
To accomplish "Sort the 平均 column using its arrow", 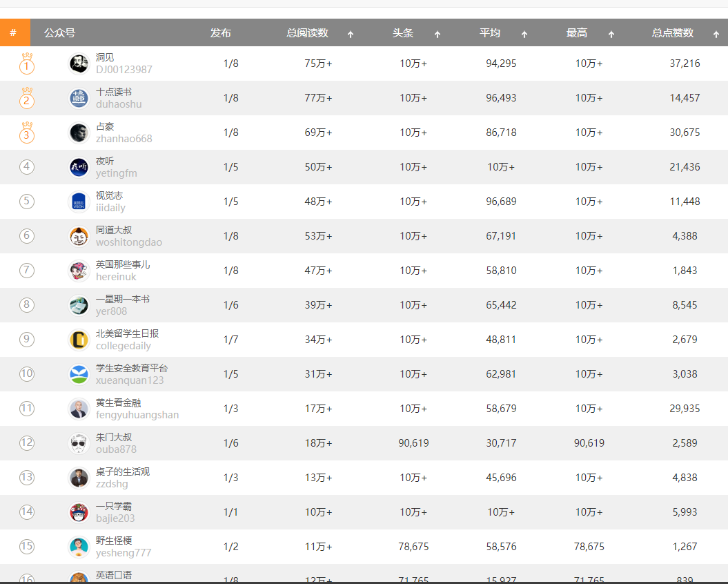I will coord(524,34).
